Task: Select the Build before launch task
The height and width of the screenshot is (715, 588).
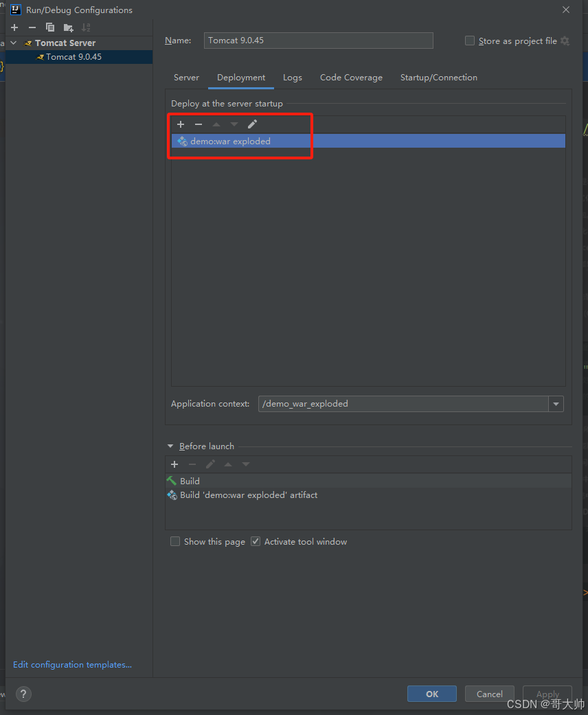Action: (369, 481)
